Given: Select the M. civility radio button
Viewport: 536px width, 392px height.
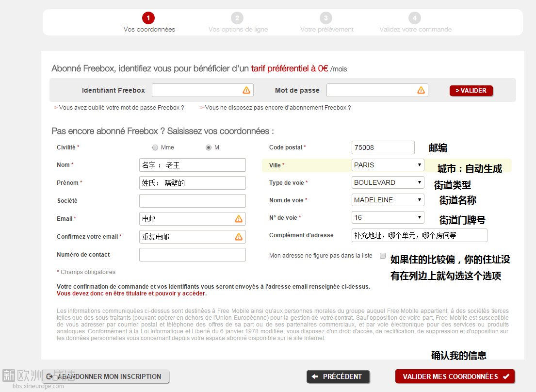Looking at the screenshot, I should coord(209,147).
